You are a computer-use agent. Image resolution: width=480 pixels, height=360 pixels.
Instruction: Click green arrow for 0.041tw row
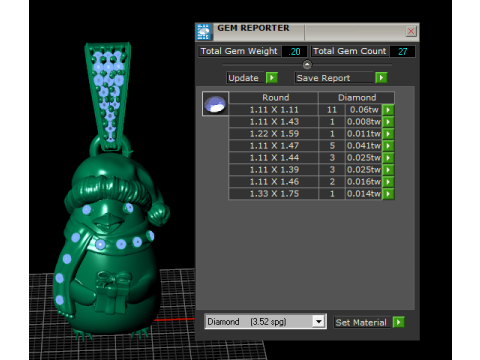[x=388, y=146]
